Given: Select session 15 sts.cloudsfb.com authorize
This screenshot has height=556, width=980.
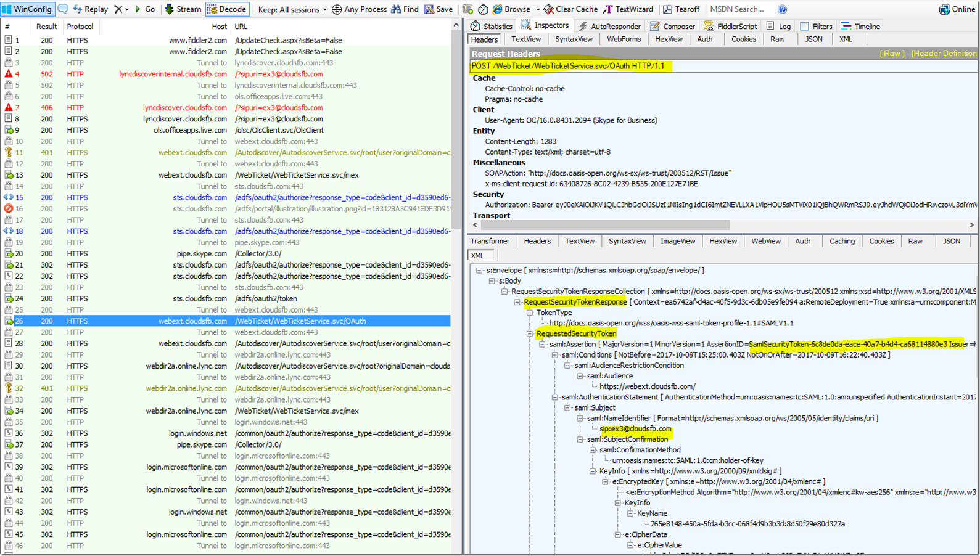Looking at the screenshot, I should [226, 197].
